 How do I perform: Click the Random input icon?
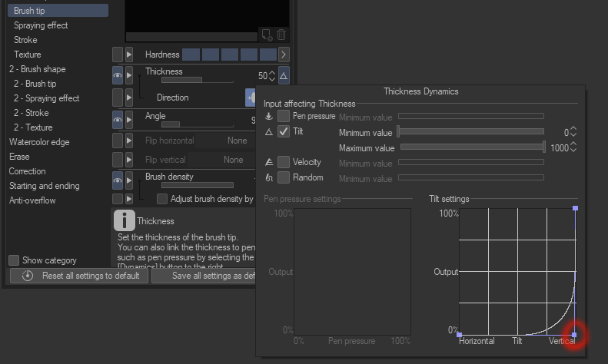click(x=269, y=177)
